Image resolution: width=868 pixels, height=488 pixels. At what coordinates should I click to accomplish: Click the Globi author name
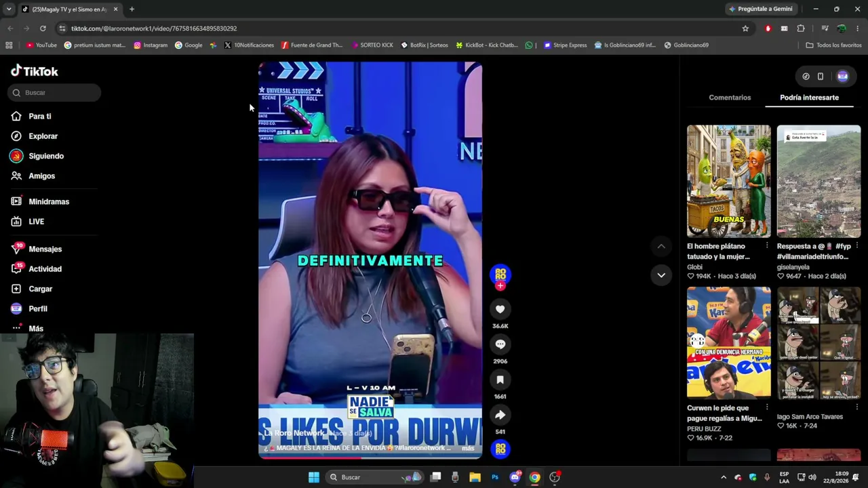coord(694,267)
